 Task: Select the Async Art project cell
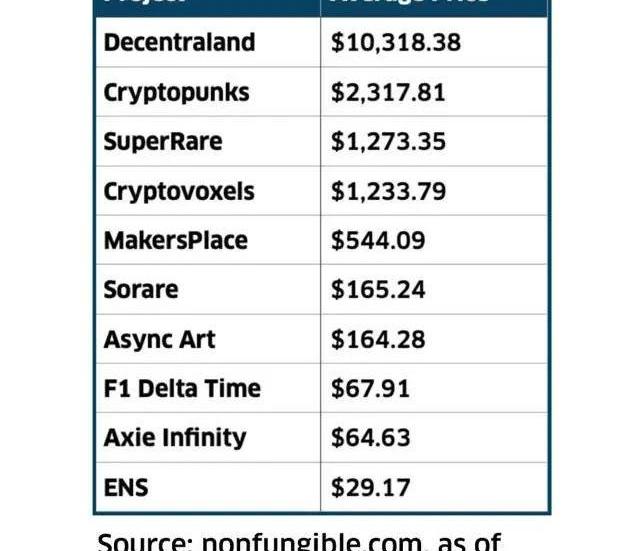coord(208,339)
